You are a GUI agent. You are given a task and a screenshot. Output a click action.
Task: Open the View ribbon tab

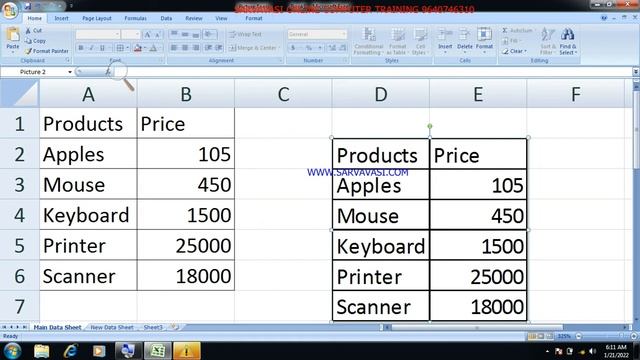click(x=221, y=18)
